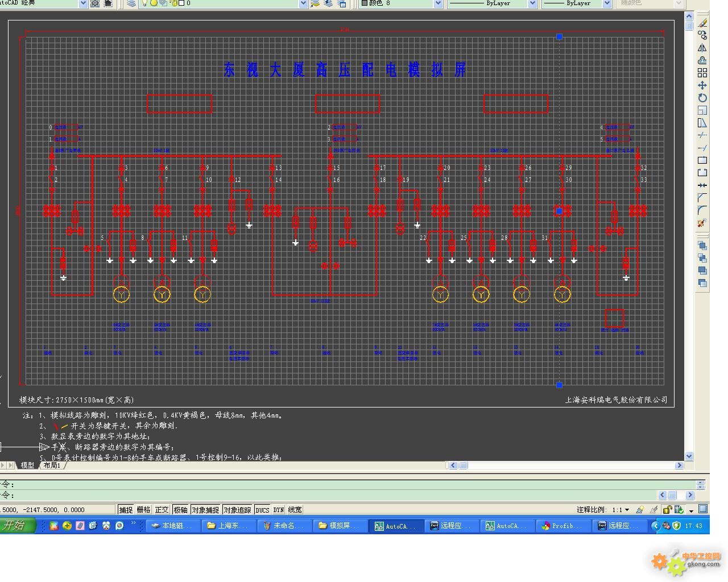This screenshot has width=728, height=582.
Task: Open the 未命名... taskbar window
Action: (286, 526)
